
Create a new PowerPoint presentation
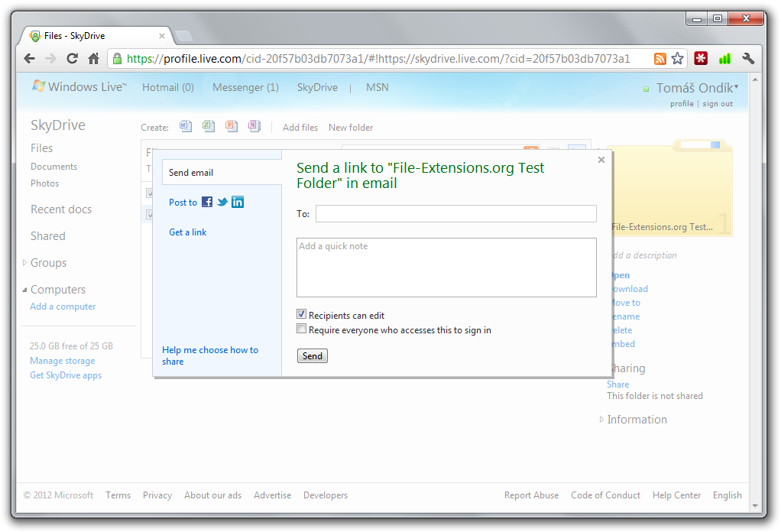tap(232, 127)
